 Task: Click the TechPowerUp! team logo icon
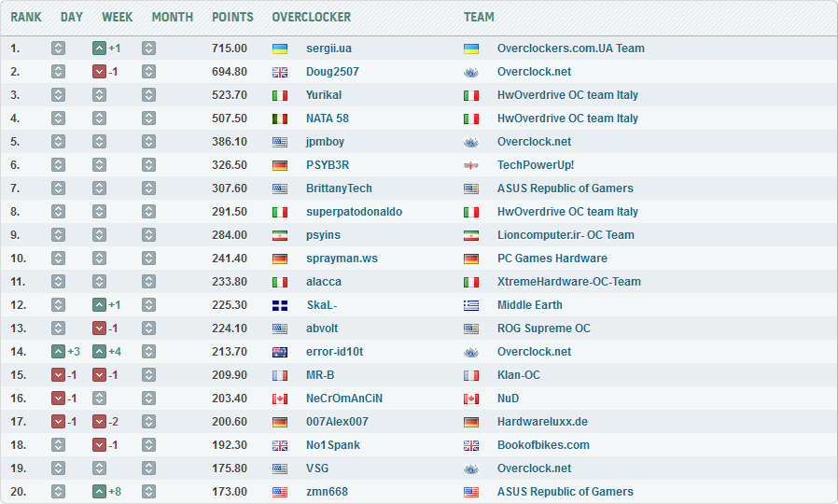pyautogui.click(x=471, y=165)
